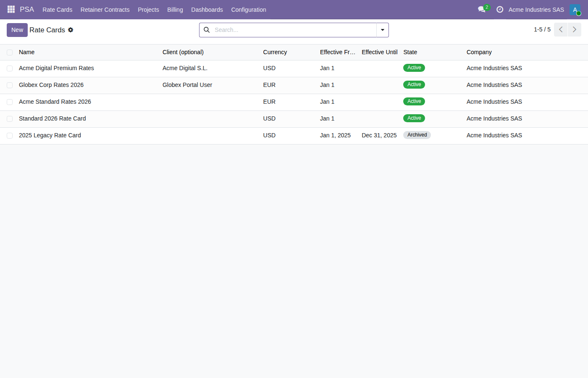
Task: Expand the search filter options dropdown
Action: [x=383, y=30]
